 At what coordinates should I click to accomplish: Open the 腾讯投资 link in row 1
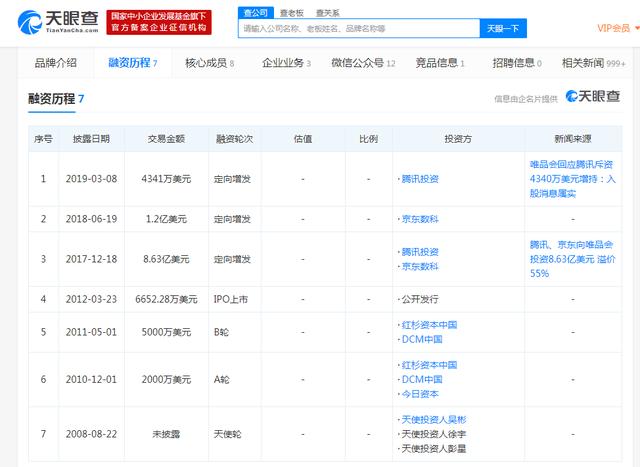(x=420, y=179)
